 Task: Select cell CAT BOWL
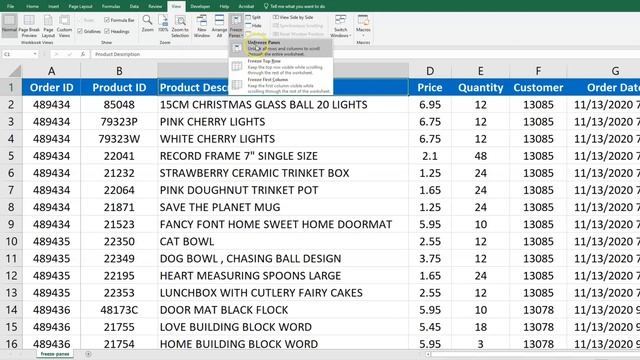pyautogui.click(x=283, y=241)
